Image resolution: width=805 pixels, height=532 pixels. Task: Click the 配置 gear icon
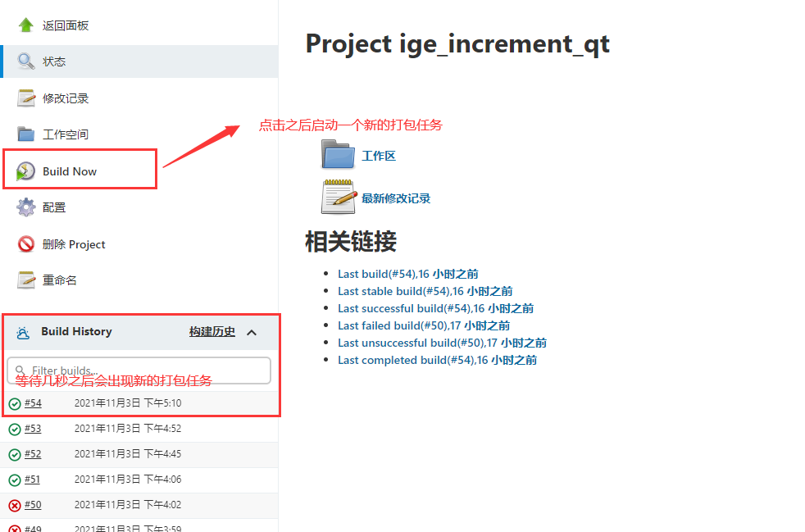[x=24, y=207]
